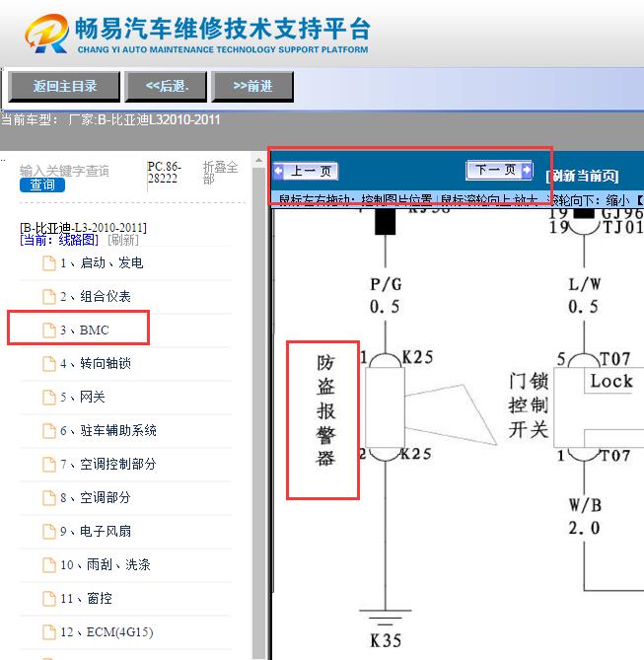Click the document icon beside 电子风扇
The width and height of the screenshot is (644, 660).
[x=49, y=532]
